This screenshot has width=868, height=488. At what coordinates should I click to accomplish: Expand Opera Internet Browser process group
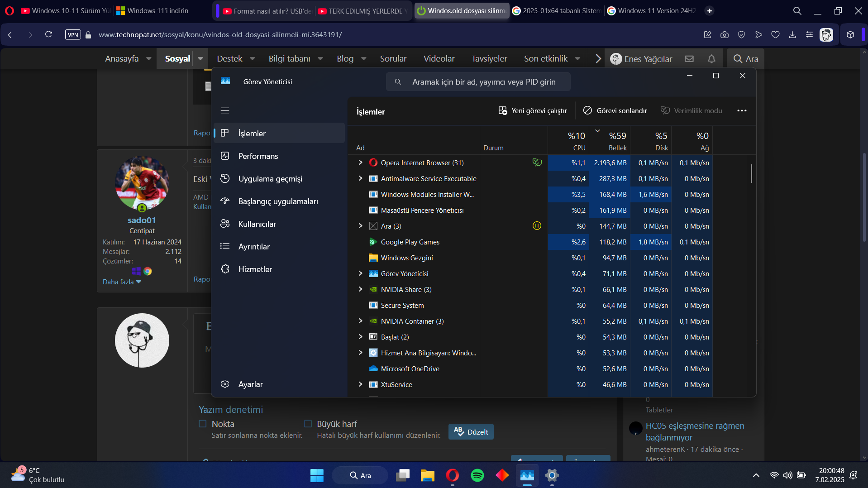pos(360,163)
